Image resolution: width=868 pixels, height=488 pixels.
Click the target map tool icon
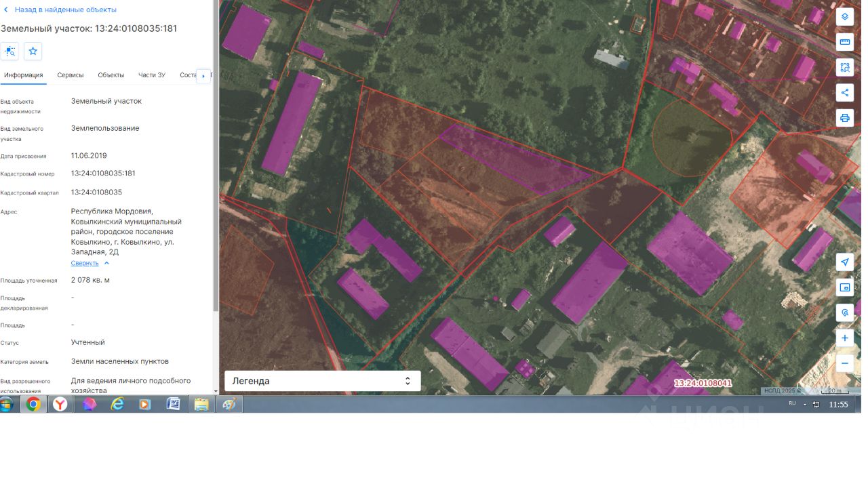pyautogui.click(x=845, y=312)
